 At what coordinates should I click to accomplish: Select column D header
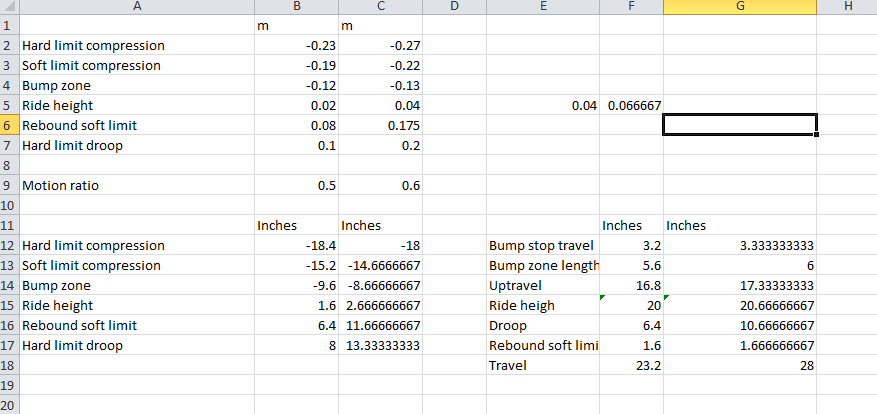tap(455, 7)
